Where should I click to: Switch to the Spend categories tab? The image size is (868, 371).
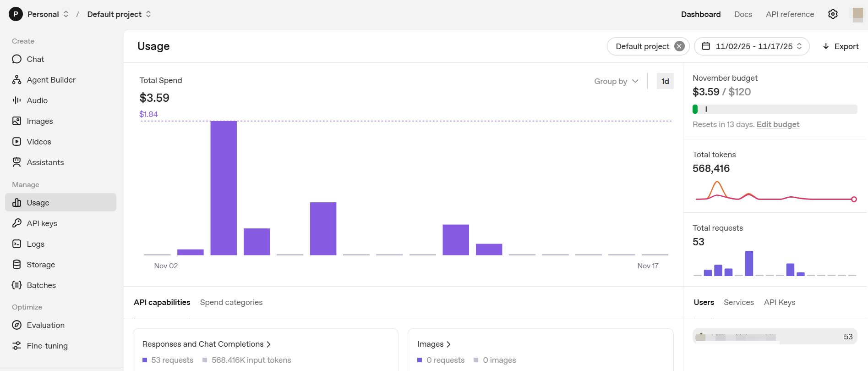pyautogui.click(x=231, y=302)
